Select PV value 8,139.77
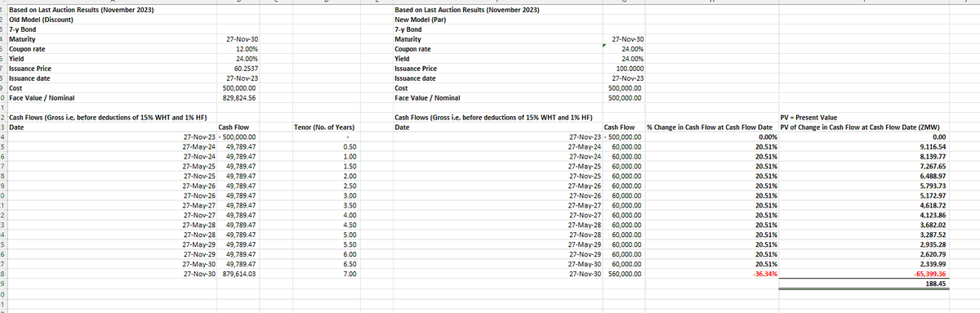The width and height of the screenshot is (980, 313). (x=932, y=156)
